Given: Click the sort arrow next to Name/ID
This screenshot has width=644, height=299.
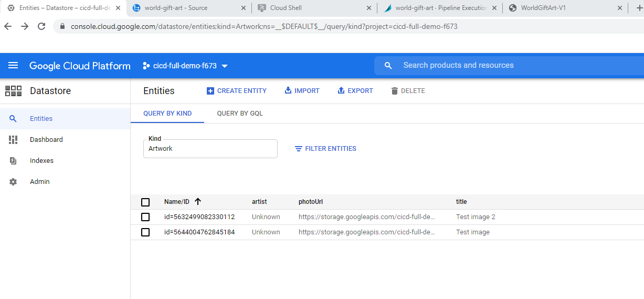Looking at the screenshot, I should pyautogui.click(x=198, y=202).
